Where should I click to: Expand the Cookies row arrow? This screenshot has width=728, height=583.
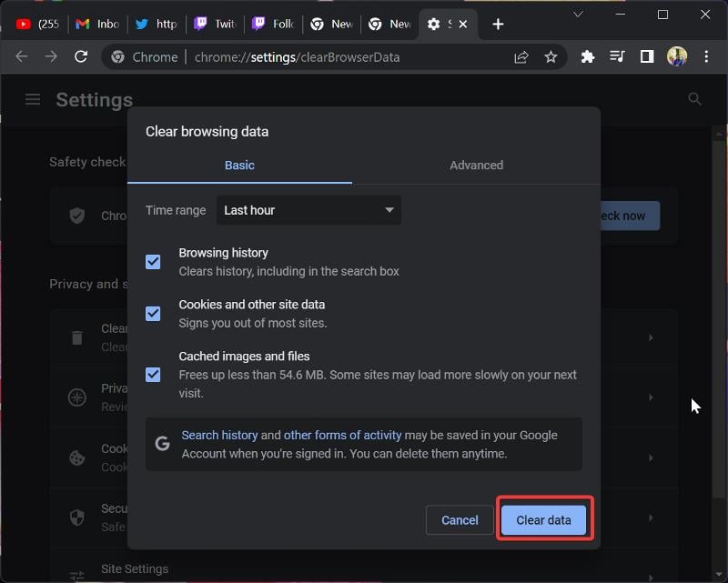tap(651, 457)
